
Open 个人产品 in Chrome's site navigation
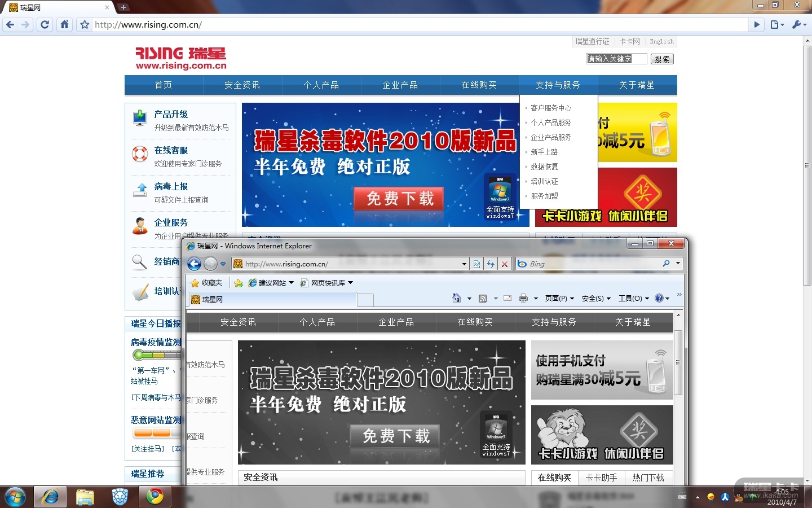click(x=321, y=85)
